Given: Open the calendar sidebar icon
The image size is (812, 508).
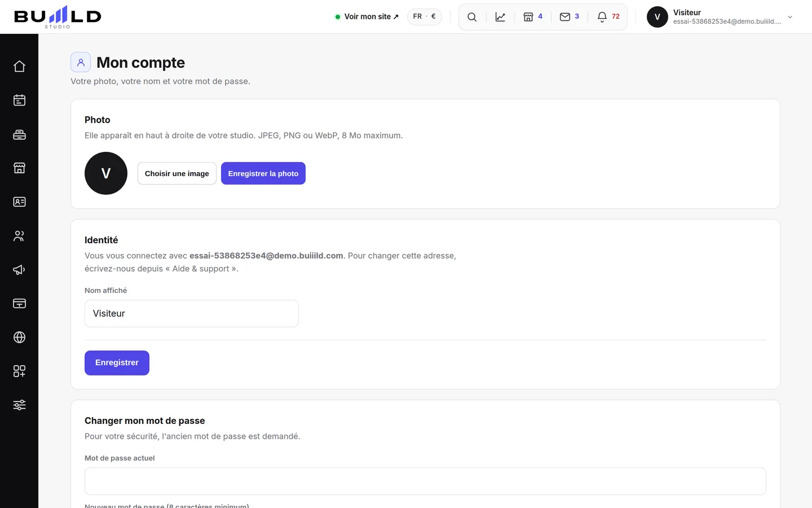Looking at the screenshot, I should coord(19,100).
